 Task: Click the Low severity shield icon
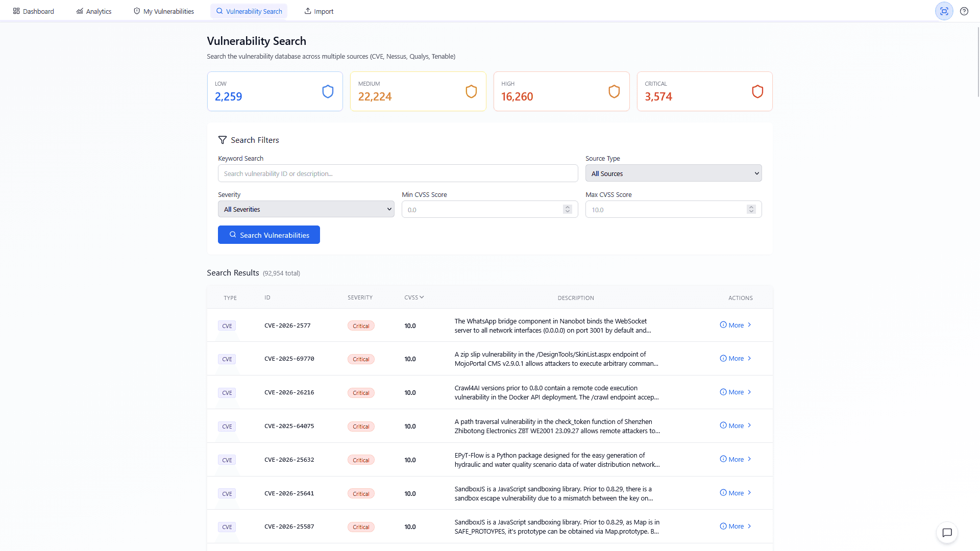tap(328, 91)
